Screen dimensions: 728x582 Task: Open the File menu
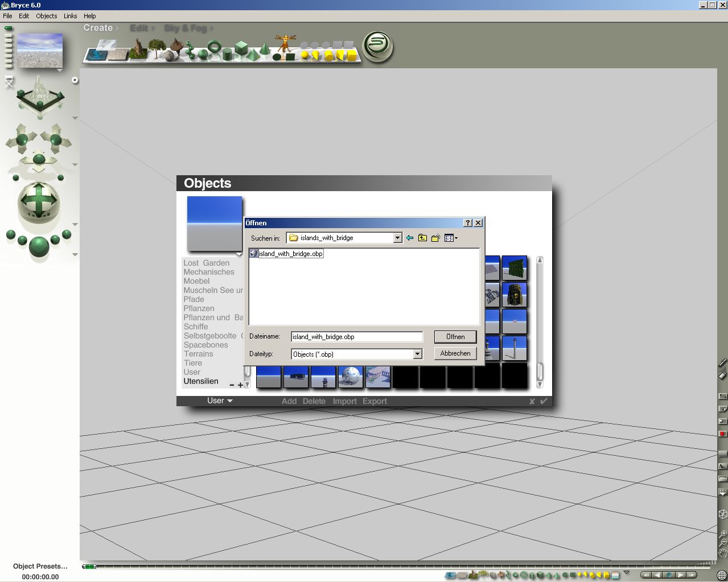coord(7,16)
